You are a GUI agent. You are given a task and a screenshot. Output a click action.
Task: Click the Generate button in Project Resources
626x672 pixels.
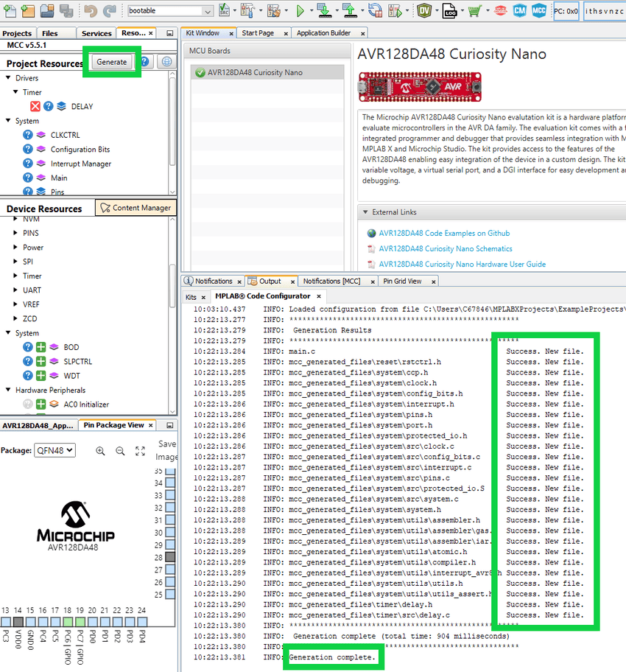tap(112, 62)
